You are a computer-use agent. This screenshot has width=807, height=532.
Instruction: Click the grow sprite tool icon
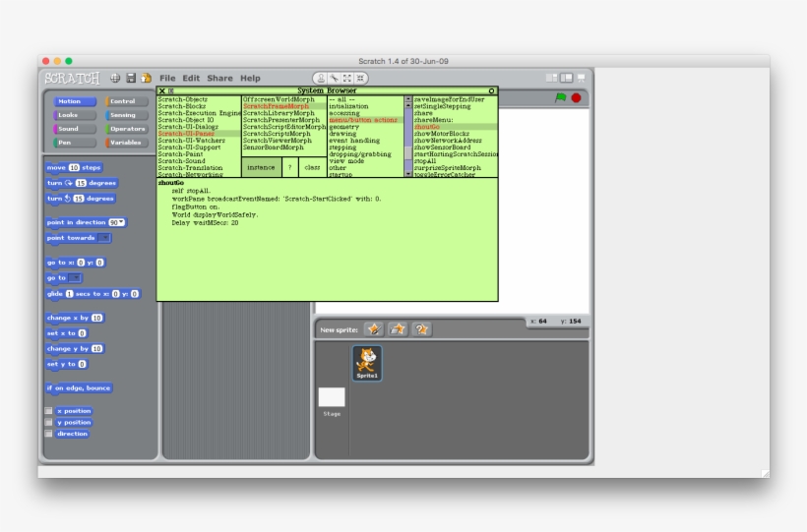(347, 79)
